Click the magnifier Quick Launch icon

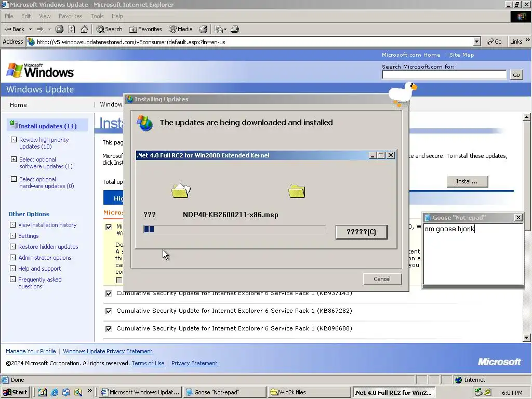tap(78, 392)
